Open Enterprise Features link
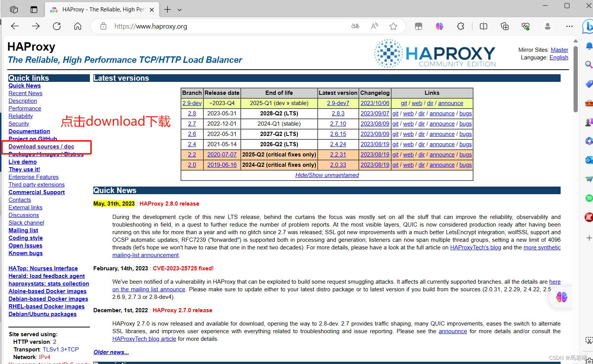The height and width of the screenshot is (364, 593). coord(34,177)
